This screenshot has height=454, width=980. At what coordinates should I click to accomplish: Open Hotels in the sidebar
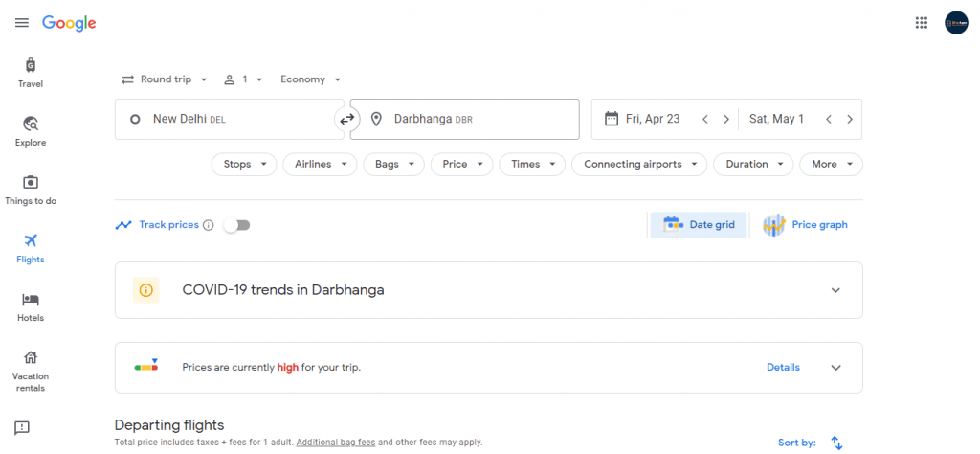click(x=31, y=307)
